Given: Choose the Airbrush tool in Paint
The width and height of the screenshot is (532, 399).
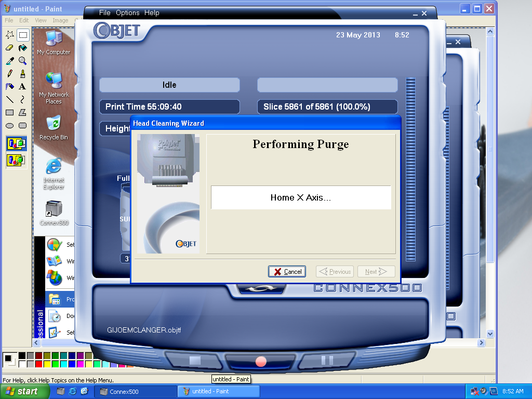Looking at the screenshot, I should [x=10, y=87].
